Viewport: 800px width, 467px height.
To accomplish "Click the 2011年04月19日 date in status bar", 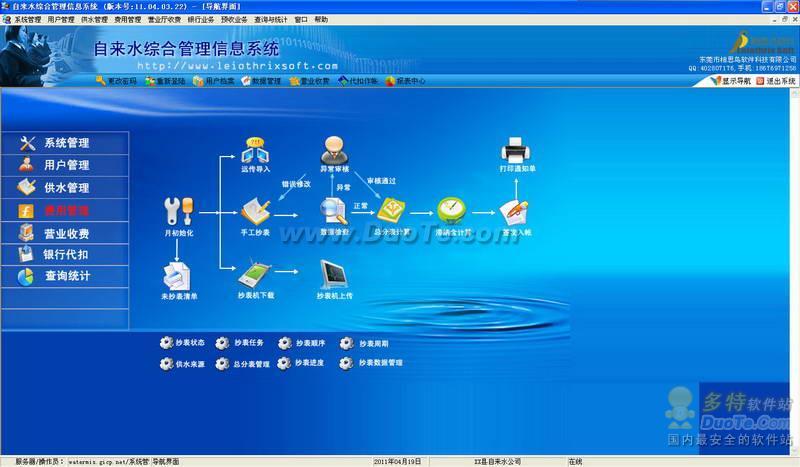I will point(397,461).
